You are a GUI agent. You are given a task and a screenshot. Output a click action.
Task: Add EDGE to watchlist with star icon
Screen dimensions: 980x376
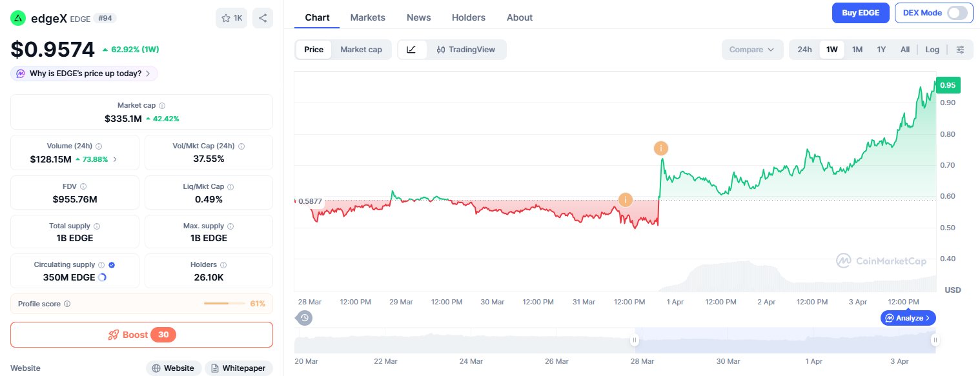pos(232,18)
